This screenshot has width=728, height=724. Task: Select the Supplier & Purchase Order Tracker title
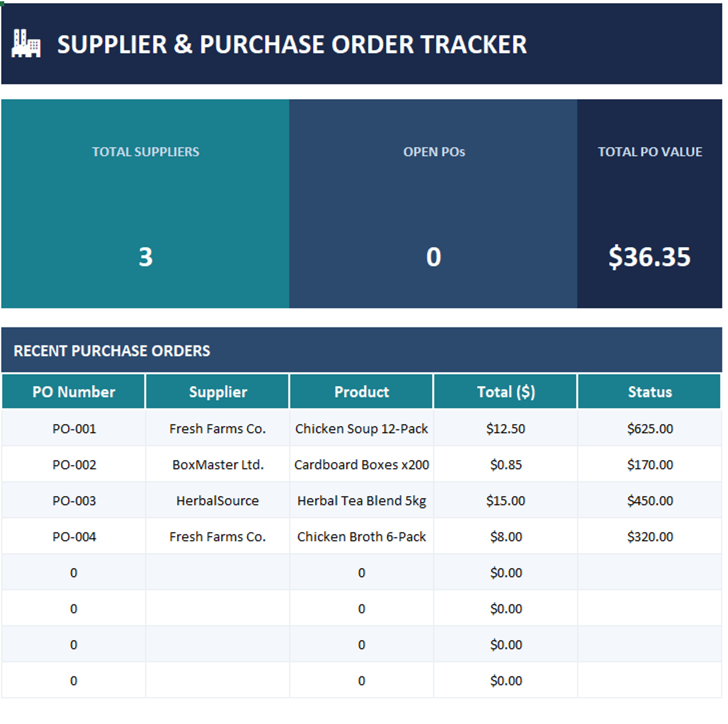292,44
